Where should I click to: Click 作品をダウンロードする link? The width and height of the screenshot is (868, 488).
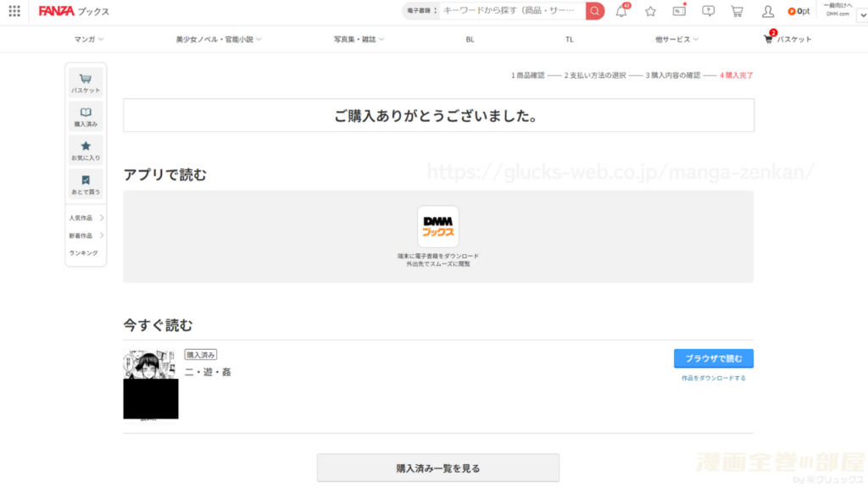pos(714,379)
